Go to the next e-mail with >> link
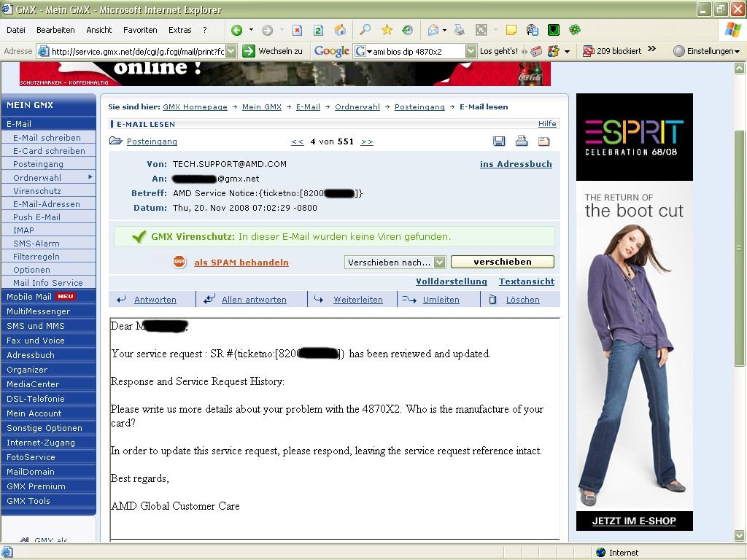 pos(367,141)
